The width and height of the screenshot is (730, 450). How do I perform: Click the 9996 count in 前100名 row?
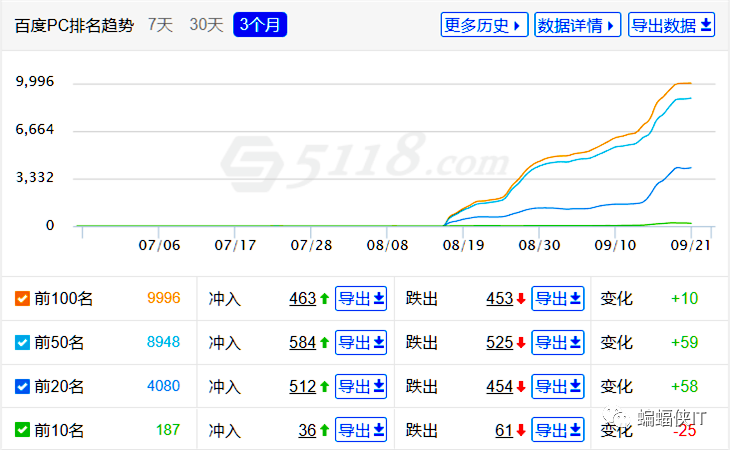pyautogui.click(x=163, y=298)
